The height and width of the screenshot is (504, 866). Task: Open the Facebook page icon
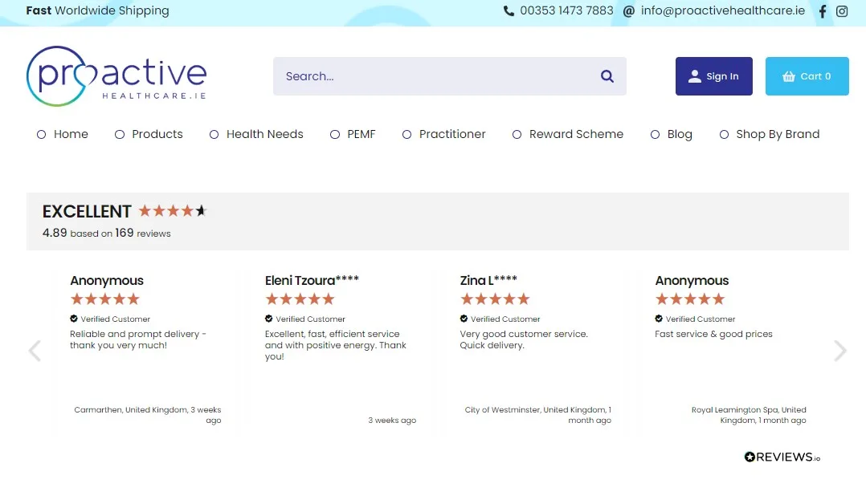pos(823,11)
